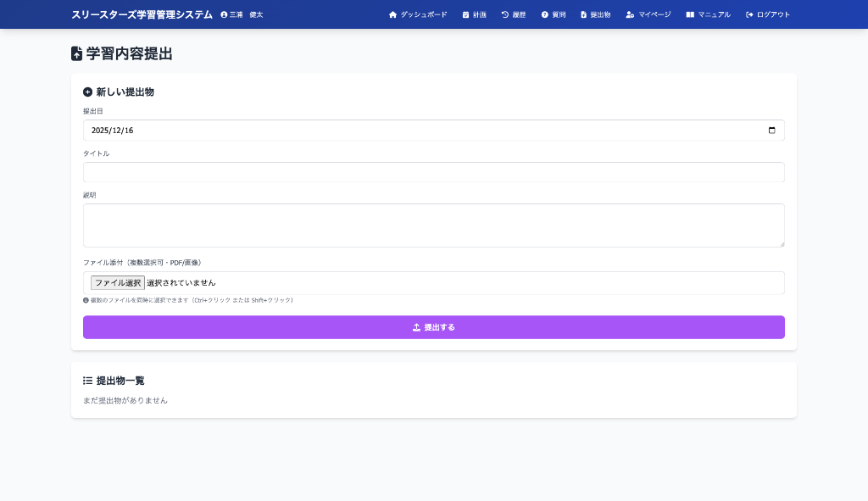868x501 pixels.
Task: Click the user gear icon beside マイページ
Action: (630, 14)
